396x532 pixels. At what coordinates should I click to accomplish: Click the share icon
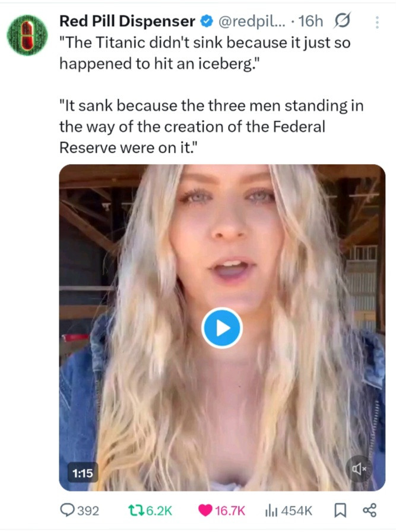(x=369, y=510)
